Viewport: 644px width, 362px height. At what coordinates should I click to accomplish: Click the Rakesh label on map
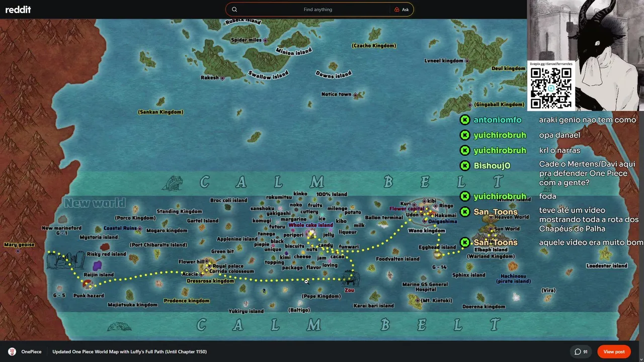click(x=210, y=78)
